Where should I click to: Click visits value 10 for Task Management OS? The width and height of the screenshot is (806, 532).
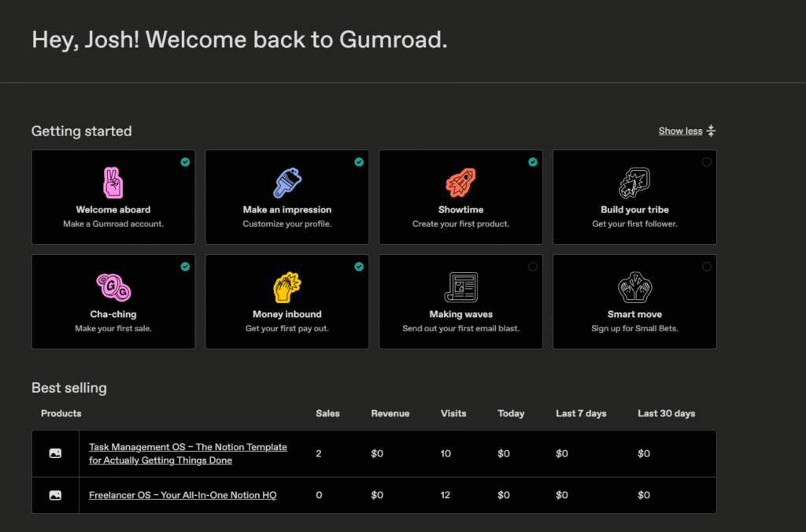click(446, 453)
